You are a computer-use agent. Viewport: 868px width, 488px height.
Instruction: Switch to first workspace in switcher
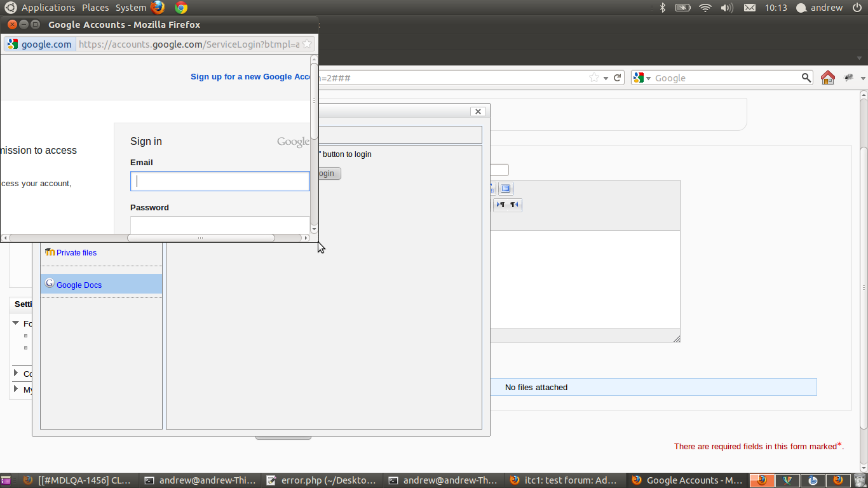(x=761, y=480)
